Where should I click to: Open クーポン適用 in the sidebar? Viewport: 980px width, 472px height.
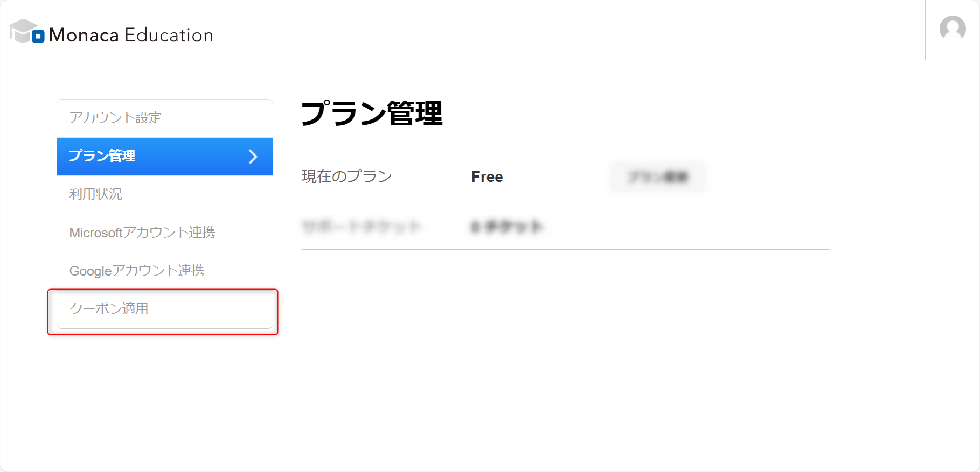point(165,309)
